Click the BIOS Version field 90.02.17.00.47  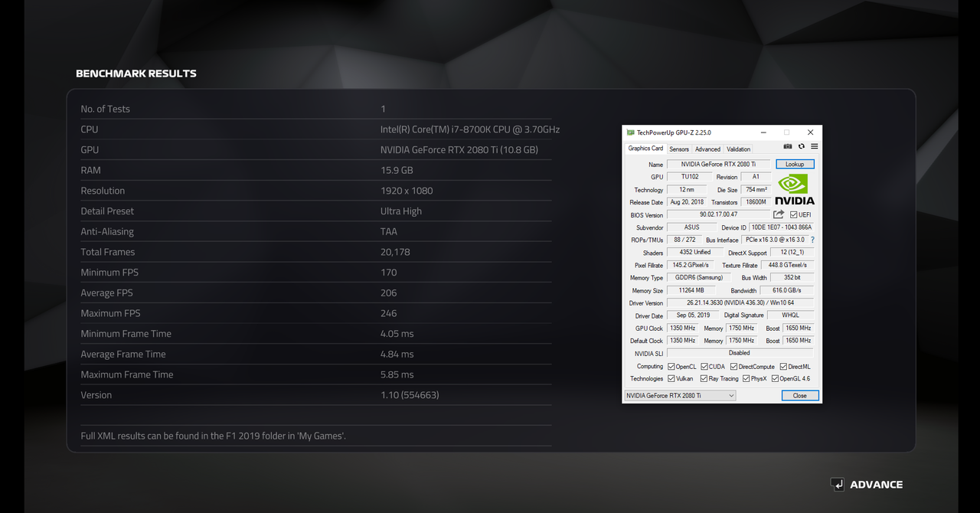click(x=718, y=215)
